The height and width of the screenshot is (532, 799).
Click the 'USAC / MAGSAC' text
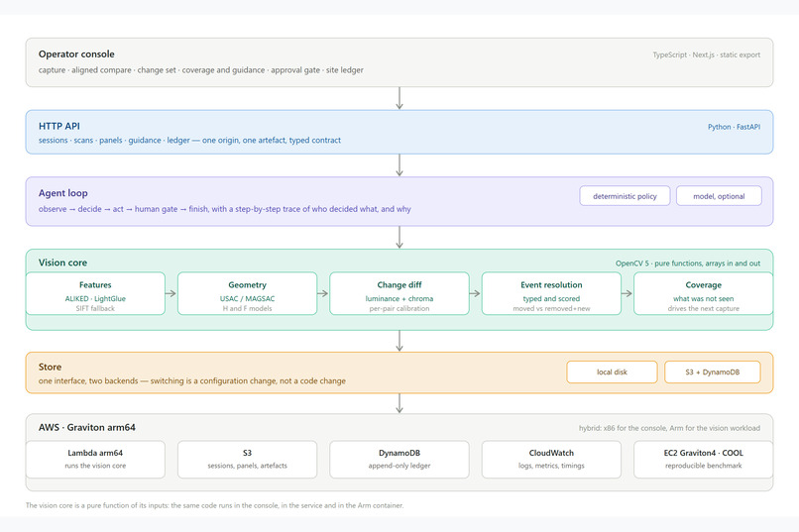click(247, 299)
